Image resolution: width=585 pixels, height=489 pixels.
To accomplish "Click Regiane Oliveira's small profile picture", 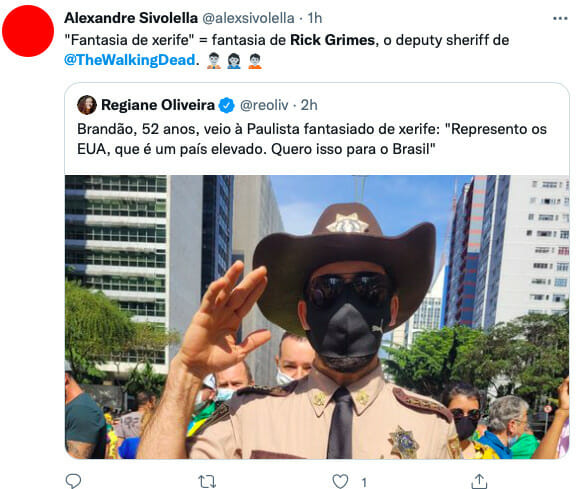I will pos(87,105).
